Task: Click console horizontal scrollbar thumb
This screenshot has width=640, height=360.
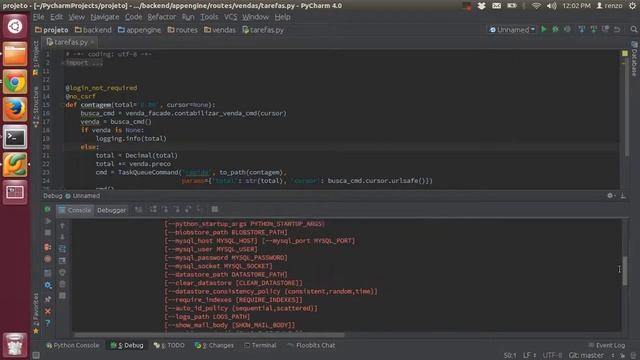Action: pos(209,335)
